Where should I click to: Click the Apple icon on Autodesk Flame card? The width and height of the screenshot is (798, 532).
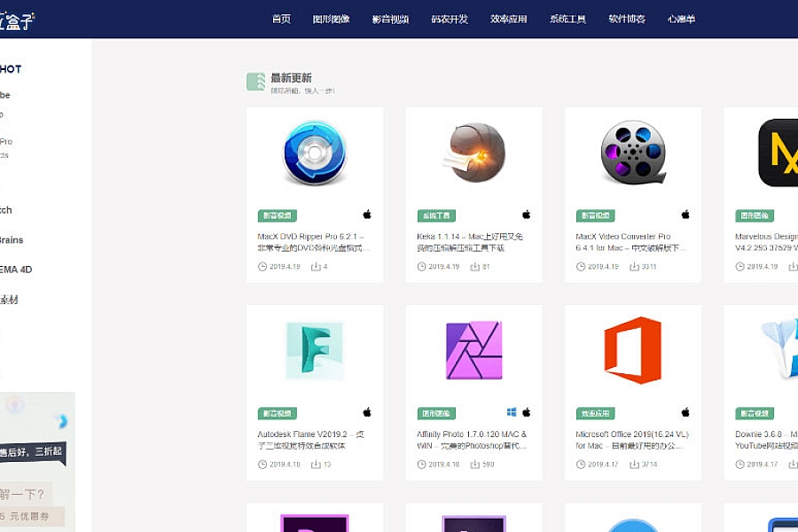pyautogui.click(x=367, y=411)
